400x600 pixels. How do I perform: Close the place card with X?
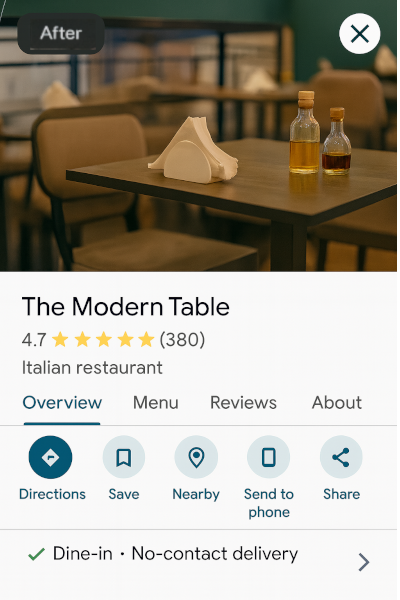(x=359, y=34)
